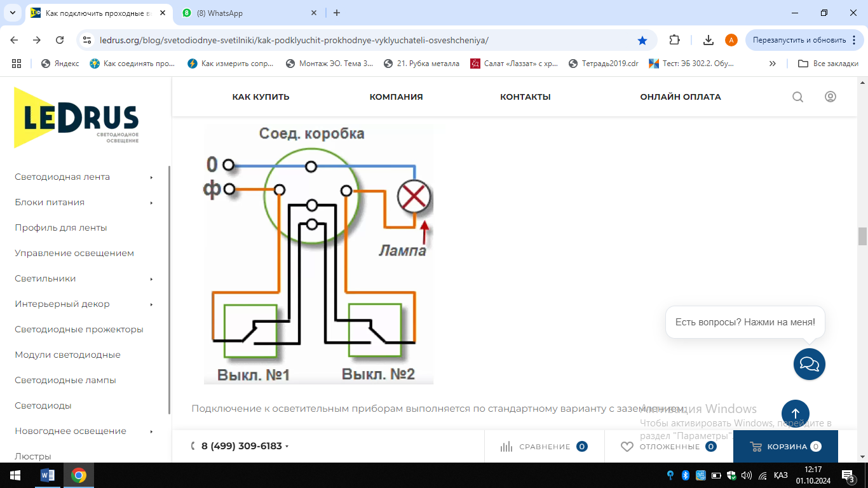Open the Chrome extensions menu
Image resolution: width=868 pixels, height=488 pixels.
675,40
